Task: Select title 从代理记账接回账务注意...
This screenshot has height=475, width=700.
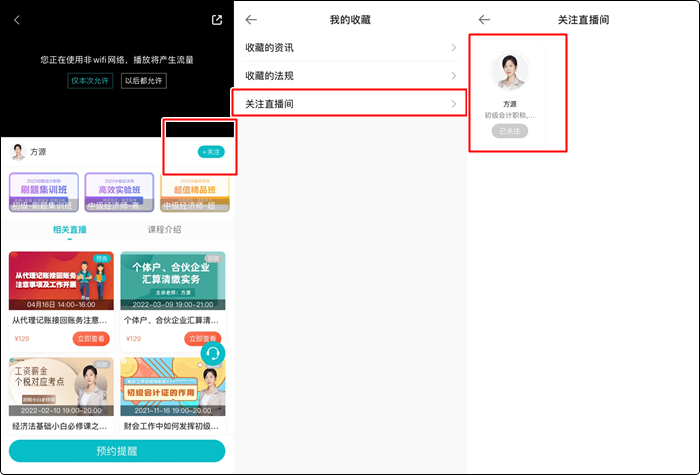Action: pyautogui.click(x=59, y=320)
